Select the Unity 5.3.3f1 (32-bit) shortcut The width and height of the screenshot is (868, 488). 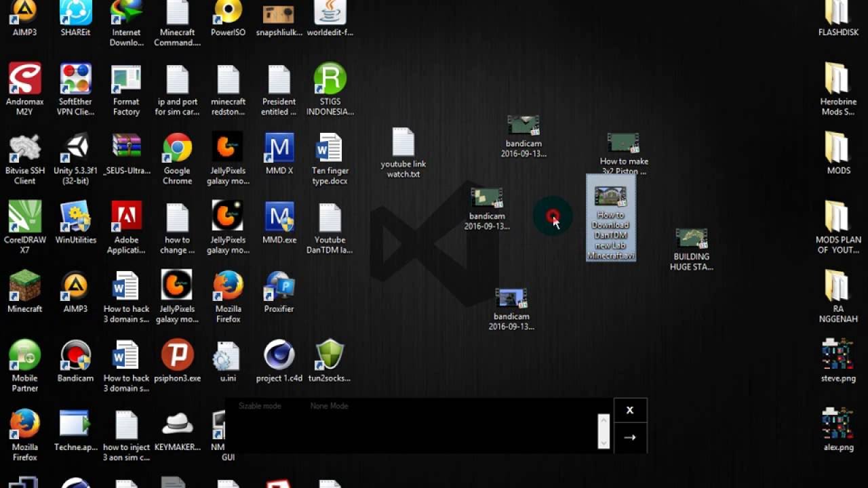coord(75,159)
